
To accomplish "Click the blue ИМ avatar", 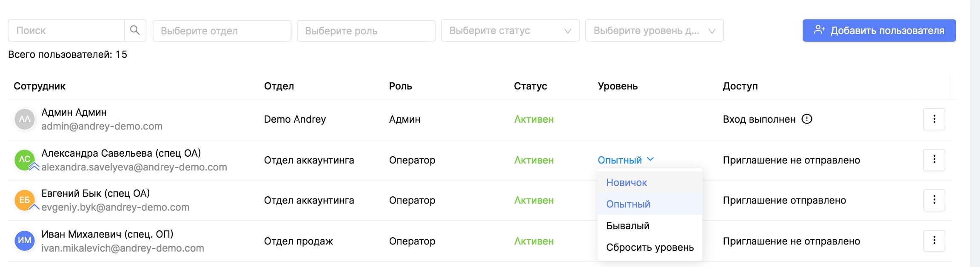I will point(24,241).
